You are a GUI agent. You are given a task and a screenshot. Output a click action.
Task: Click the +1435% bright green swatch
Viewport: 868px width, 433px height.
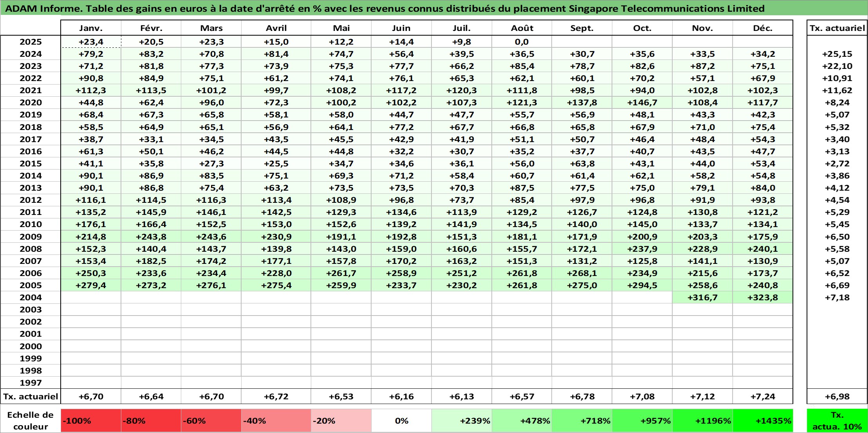point(763,420)
